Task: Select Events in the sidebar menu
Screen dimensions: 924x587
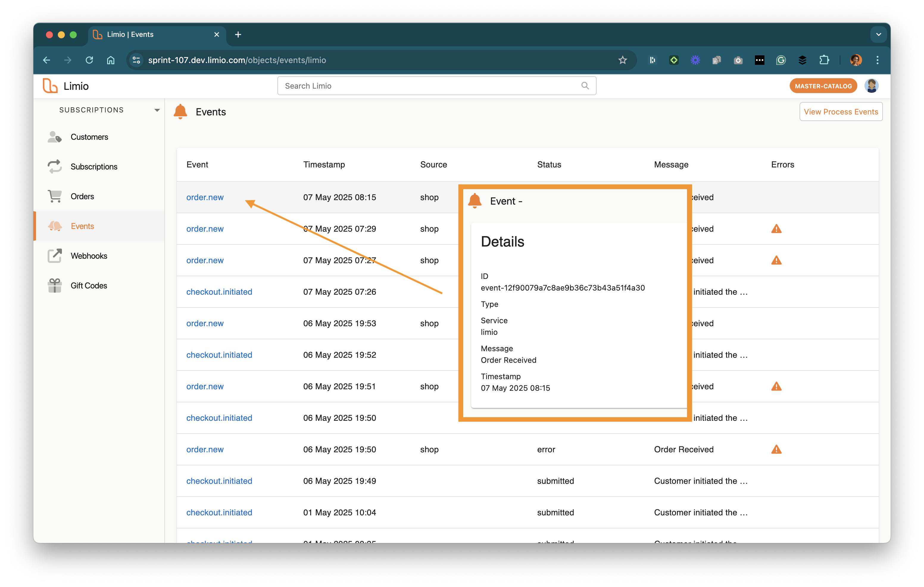Action: click(x=82, y=226)
